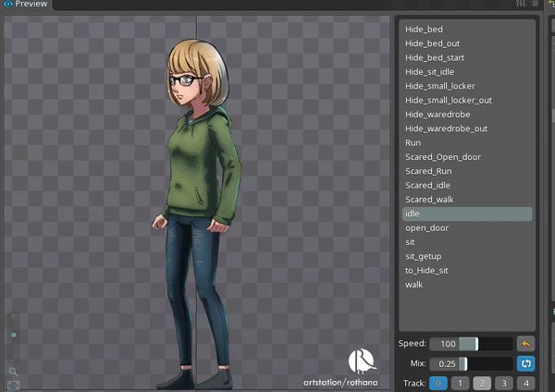Screen dimensions: 555x392
Task: Click the eye icon on Preview tab
Action: [x=7, y=5]
